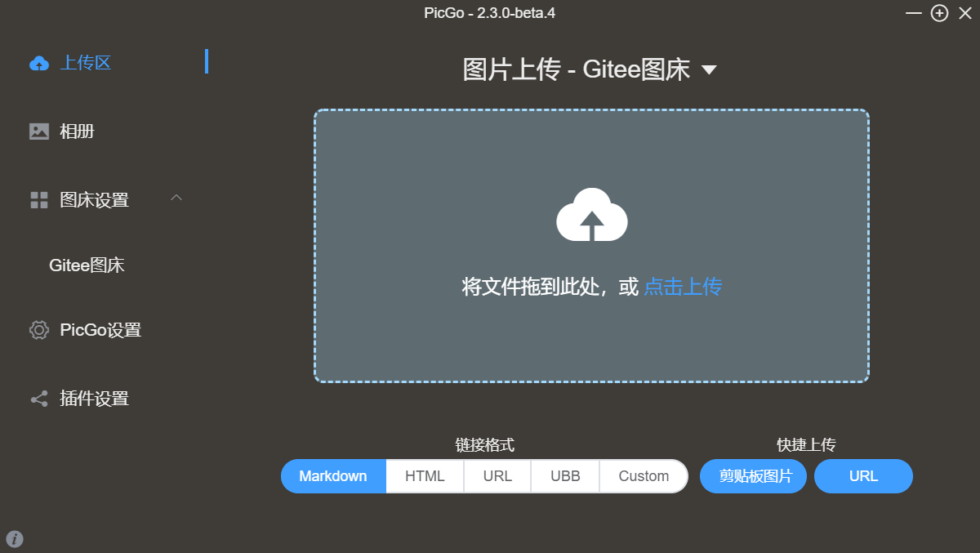
Task: Click the cloud upload icon in drop area
Action: [x=591, y=216]
